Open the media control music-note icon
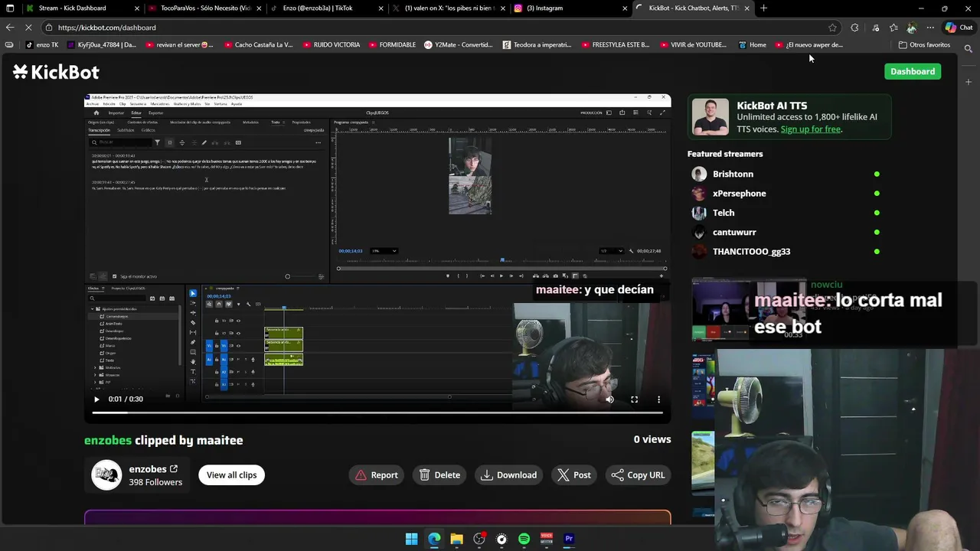Viewport: 980px width, 551px height. (x=876, y=28)
